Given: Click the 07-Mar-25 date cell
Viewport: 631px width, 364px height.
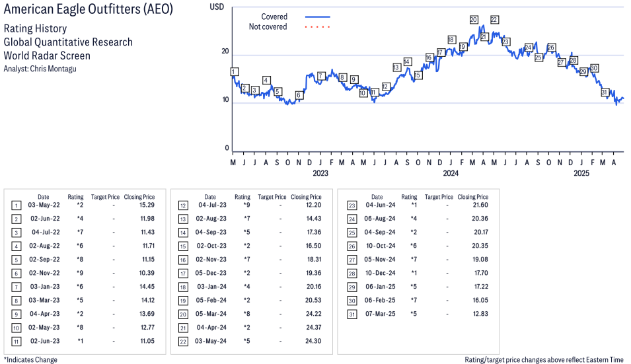Looking at the screenshot, I should click(x=381, y=314).
